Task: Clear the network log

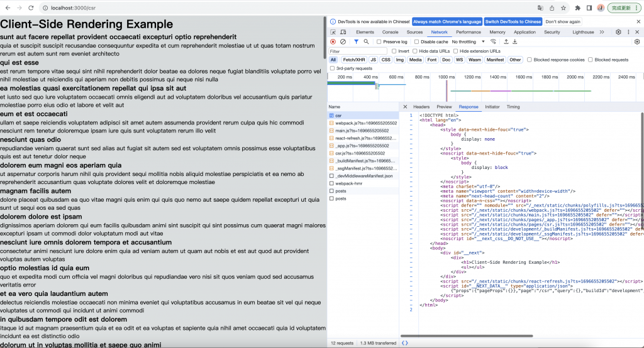Action: [343, 41]
